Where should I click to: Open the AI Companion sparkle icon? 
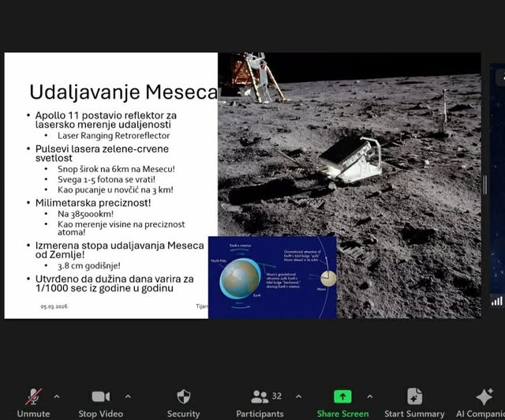pos(484,396)
